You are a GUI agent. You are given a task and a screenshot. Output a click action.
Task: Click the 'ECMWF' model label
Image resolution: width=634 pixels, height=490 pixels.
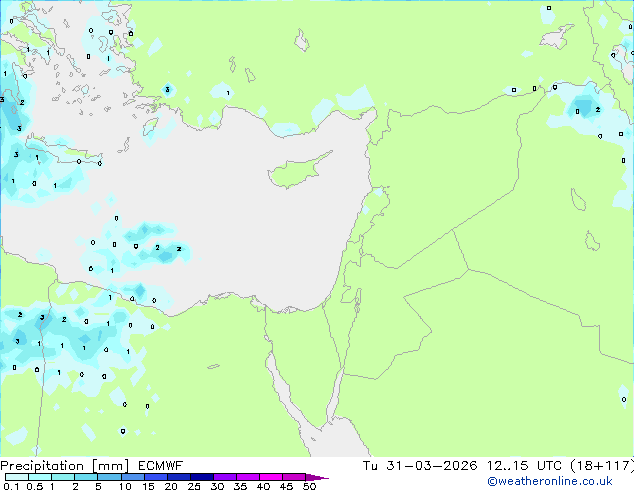click(x=160, y=466)
